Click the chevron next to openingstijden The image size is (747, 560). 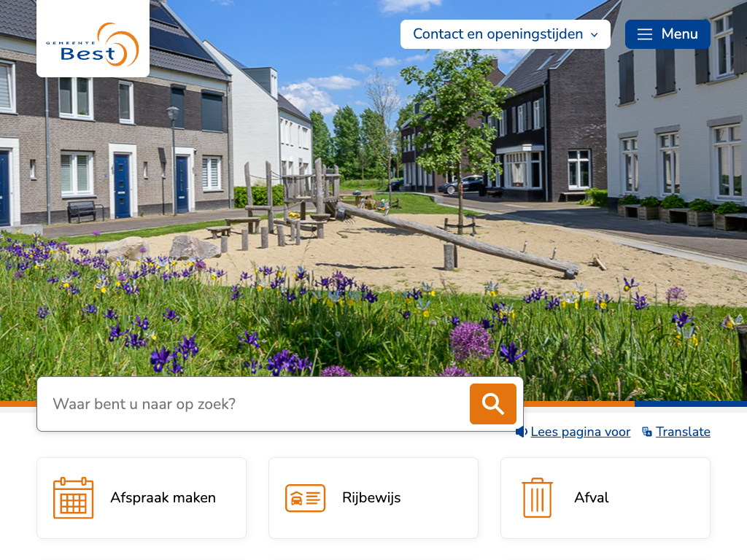595,35
